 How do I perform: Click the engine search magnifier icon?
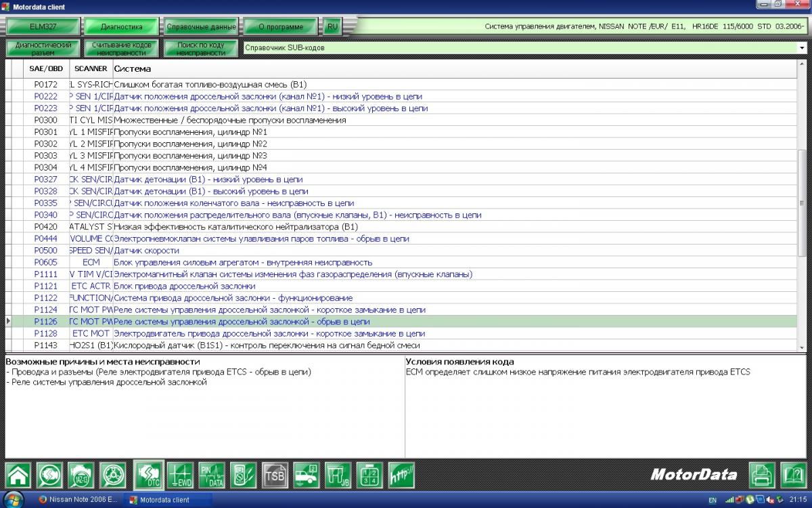pyautogui.click(x=49, y=474)
